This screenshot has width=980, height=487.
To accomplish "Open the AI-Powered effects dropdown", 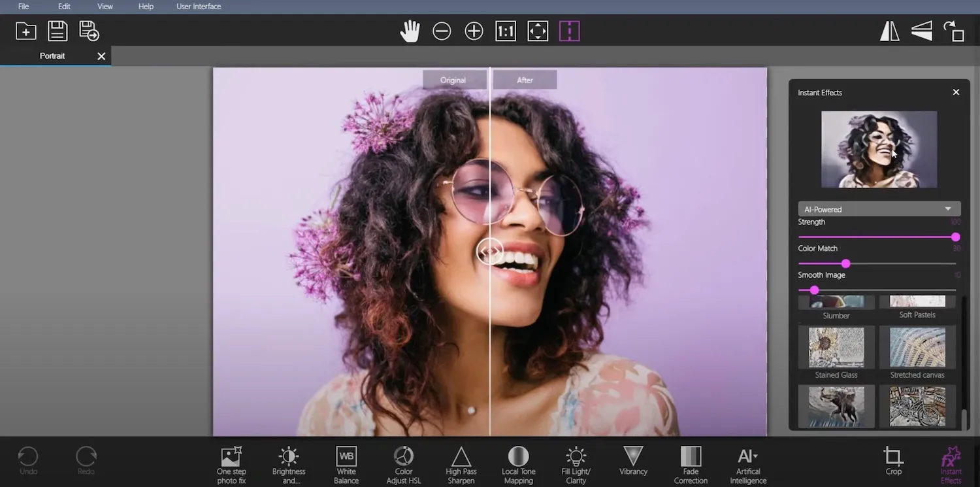I will pyautogui.click(x=879, y=209).
